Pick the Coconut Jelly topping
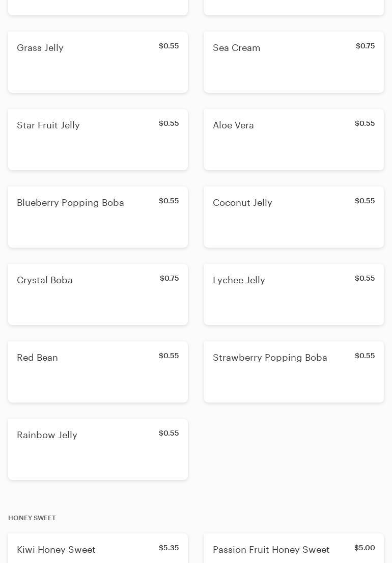Viewport: 392px width, 563px height. tap(294, 217)
